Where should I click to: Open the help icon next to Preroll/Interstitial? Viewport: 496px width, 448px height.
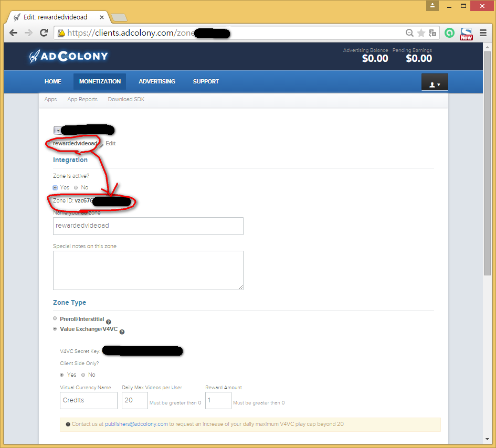click(109, 322)
